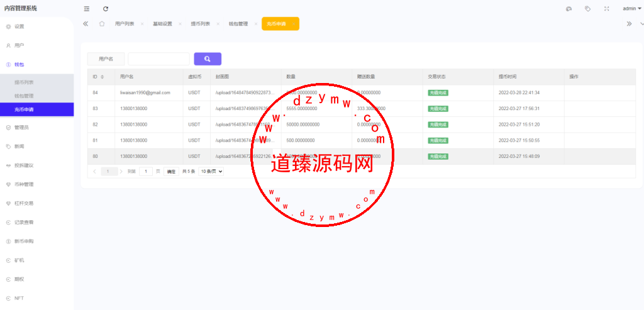
Task: Go to next page arrow
Action: [x=121, y=172]
